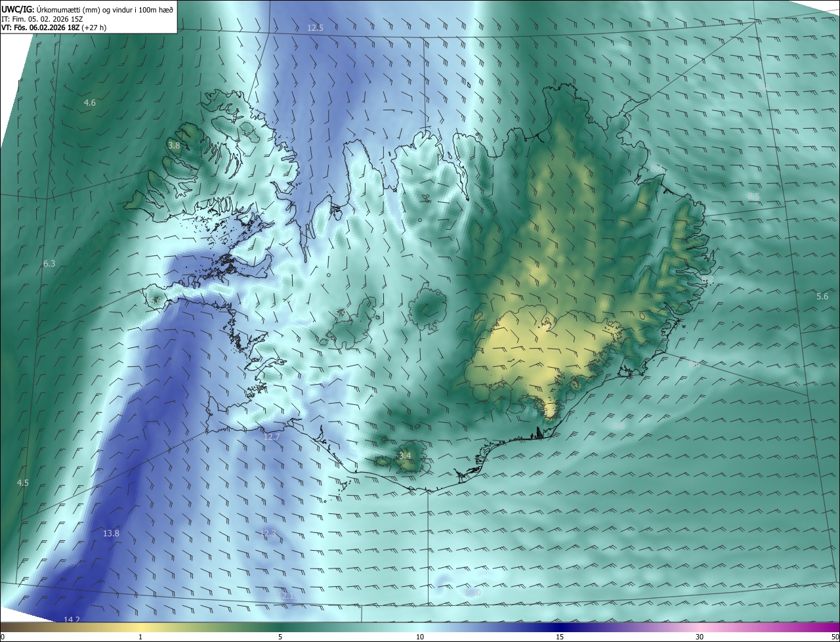Select the 30 tick on the color scale
The width and height of the screenshot is (840, 642).
pyautogui.click(x=700, y=637)
